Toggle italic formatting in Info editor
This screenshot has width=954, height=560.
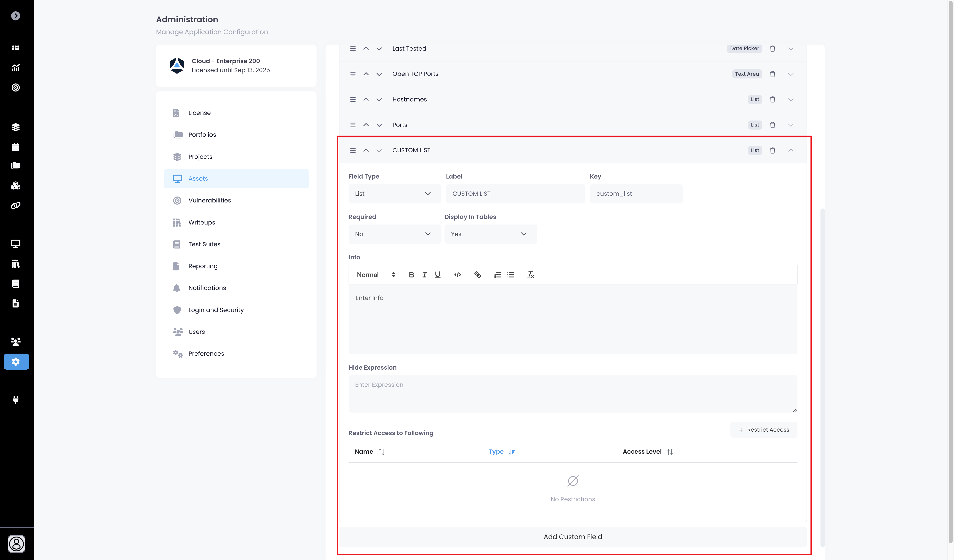(424, 275)
